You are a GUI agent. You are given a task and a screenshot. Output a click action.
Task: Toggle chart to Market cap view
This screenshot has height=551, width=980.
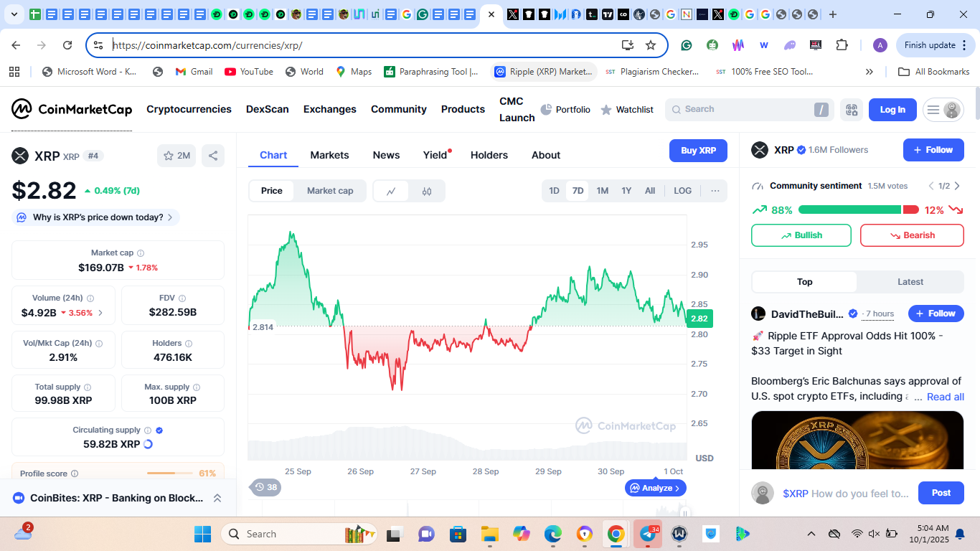point(330,191)
